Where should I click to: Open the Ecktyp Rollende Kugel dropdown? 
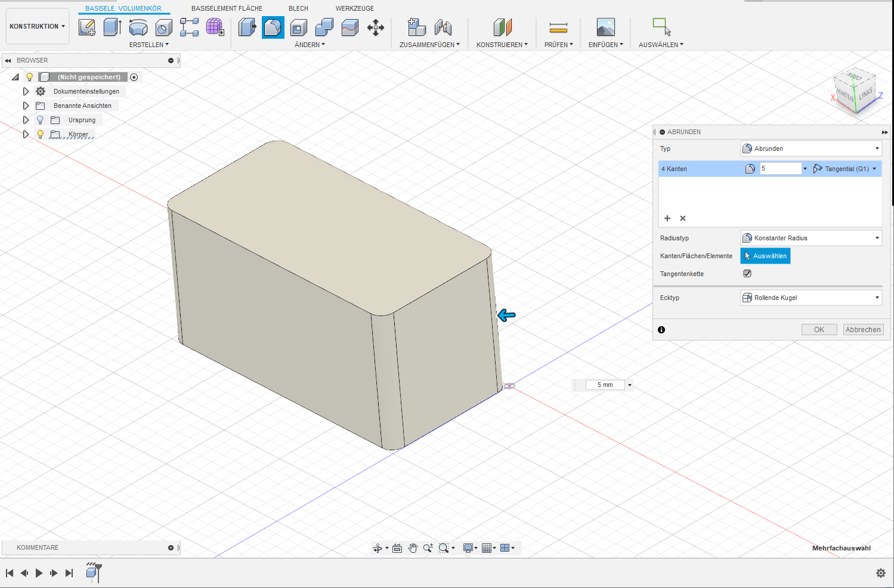point(811,298)
